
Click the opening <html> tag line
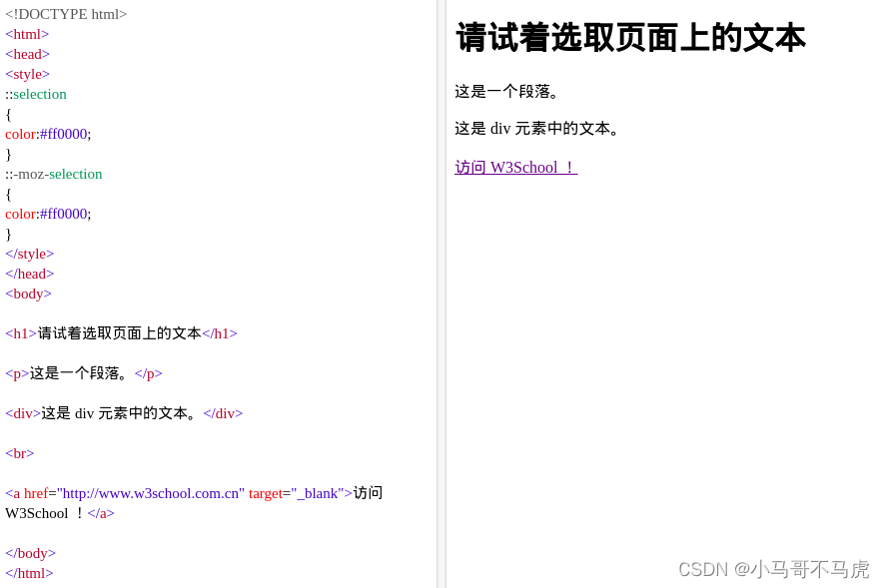pos(27,34)
